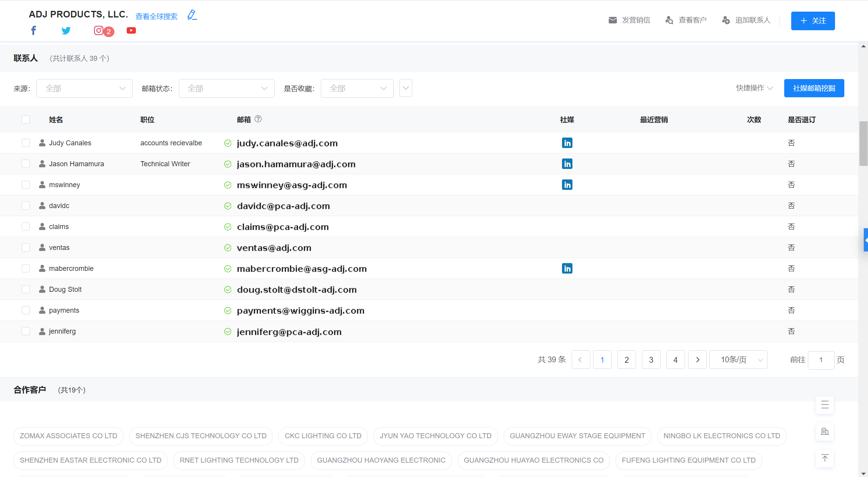Viewport: 868px width, 477px height.
Task: Click the edit pencil icon beside company name
Action: click(192, 15)
